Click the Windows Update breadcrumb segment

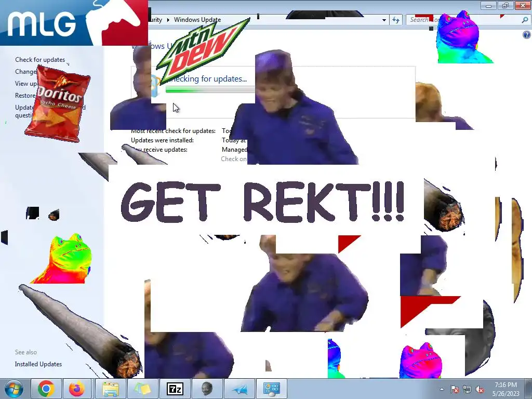point(197,20)
